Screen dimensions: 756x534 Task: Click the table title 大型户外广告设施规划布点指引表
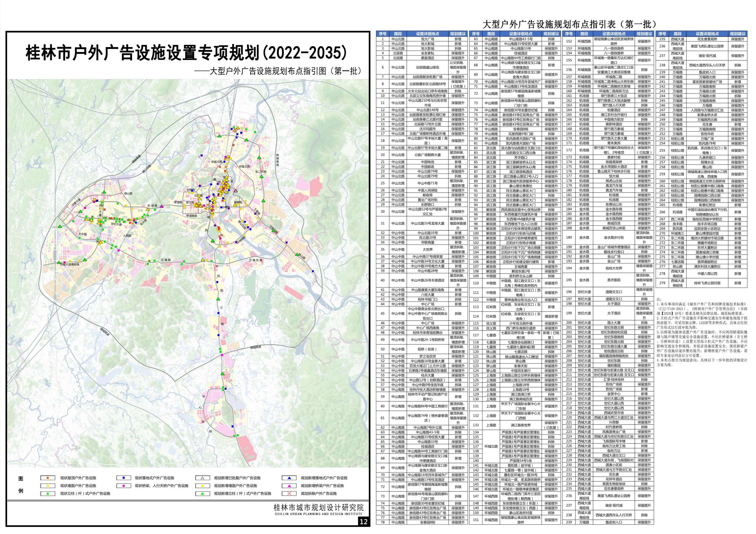coord(569,24)
